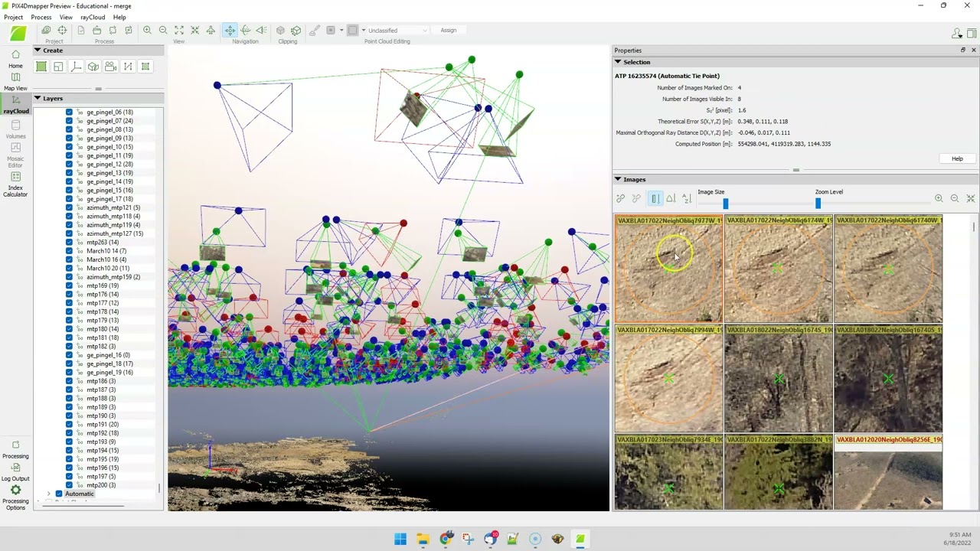Toggle the mtp176 (14) checkbox
This screenshot has height=551, width=980.
pyautogui.click(x=69, y=294)
